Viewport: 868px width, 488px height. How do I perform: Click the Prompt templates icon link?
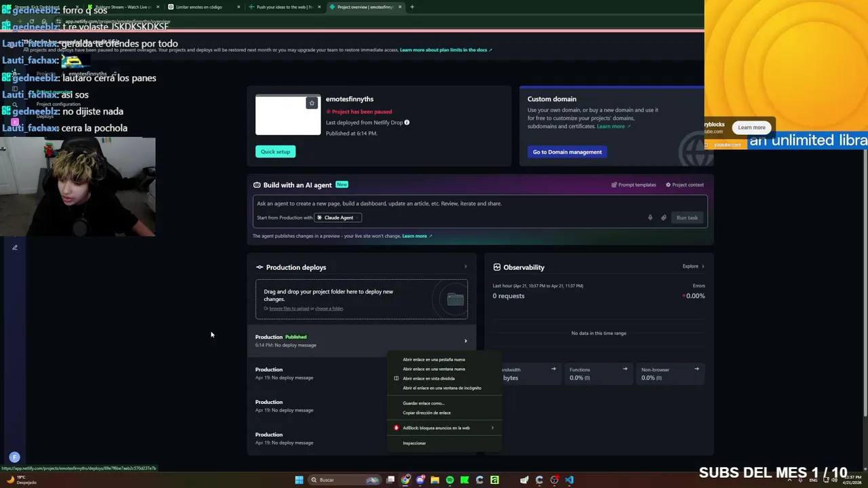[614, 185]
